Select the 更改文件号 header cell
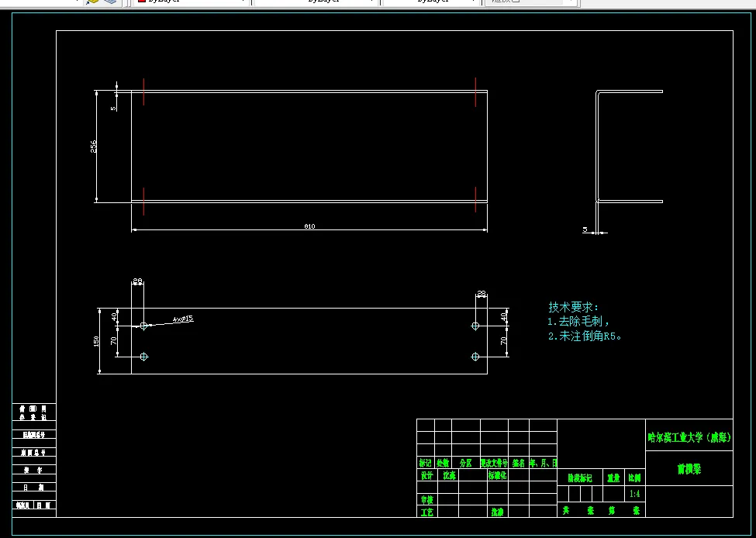756x538 pixels. coord(494,463)
